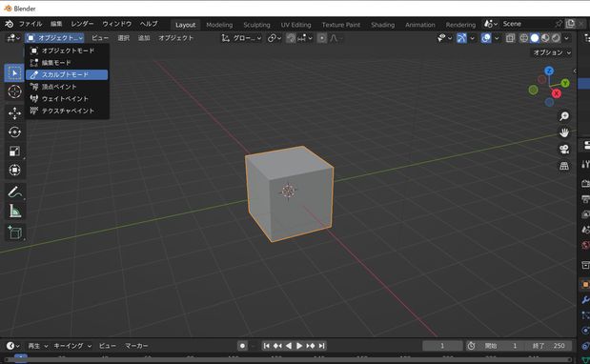Toggle viewport gizmos display

pos(461,38)
